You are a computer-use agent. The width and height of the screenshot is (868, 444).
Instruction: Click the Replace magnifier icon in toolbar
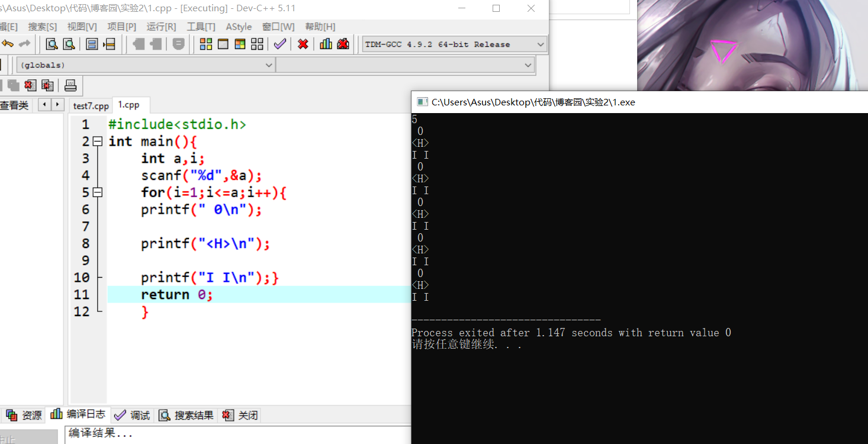(x=69, y=44)
